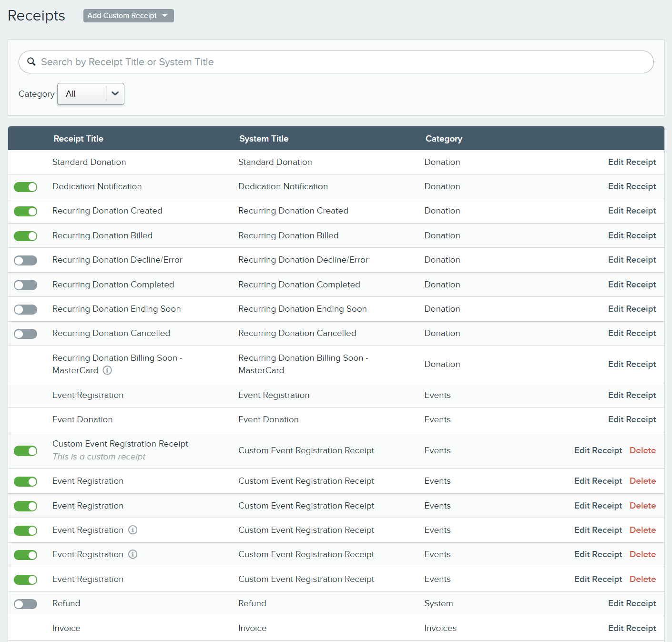Click the Receipts page heading
The height and width of the screenshot is (642, 672).
tap(37, 16)
